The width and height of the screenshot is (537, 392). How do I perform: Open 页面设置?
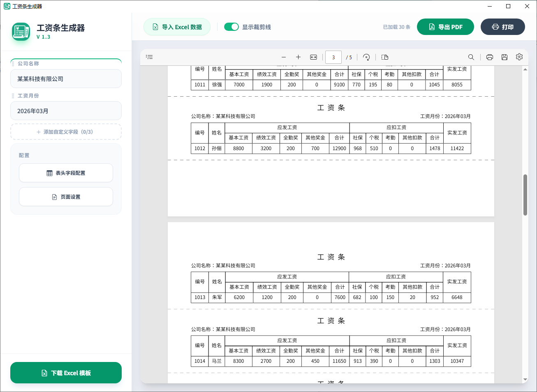coord(66,197)
